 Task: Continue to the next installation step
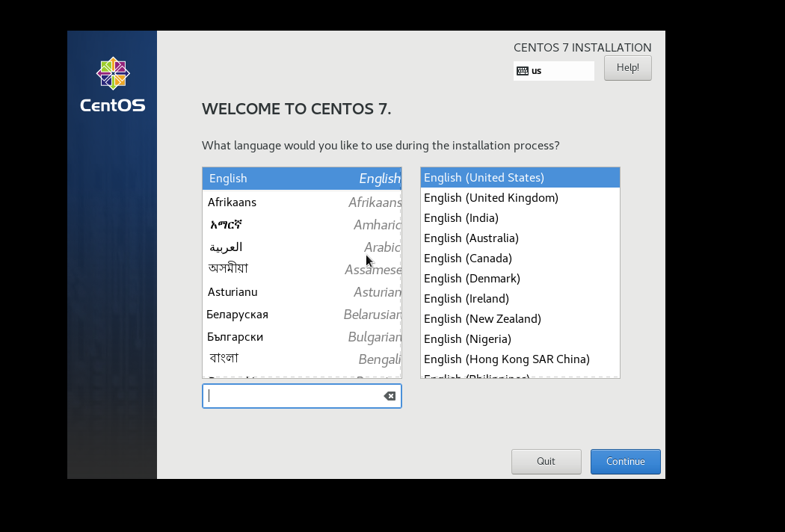pyautogui.click(x=625, y=462)
